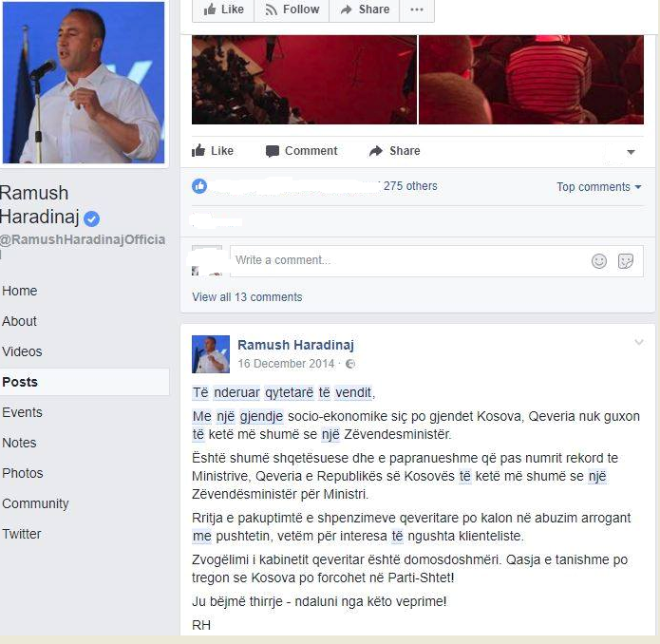The width and height of the screenshot is (660, 644).
Task: Open the sticker picker icon in comment box
Action: pyautogui.click(x=626, y=261)
